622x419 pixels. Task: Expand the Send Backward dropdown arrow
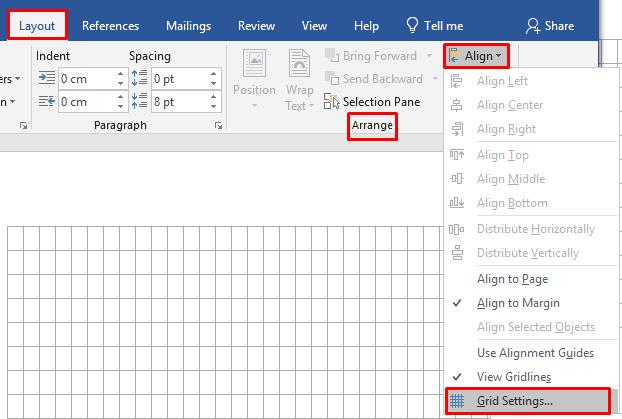(x=436, y=79)
